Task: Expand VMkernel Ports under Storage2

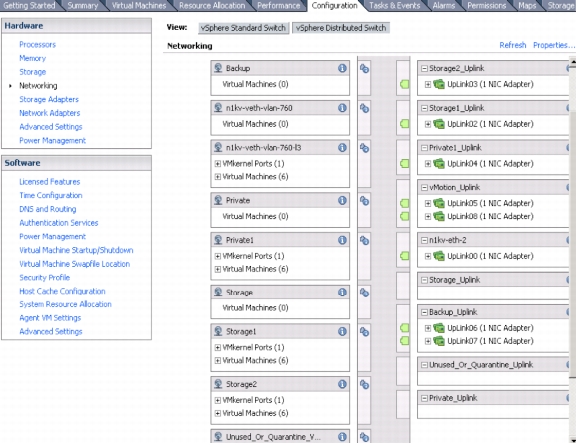Action: [x=218, y=400]
